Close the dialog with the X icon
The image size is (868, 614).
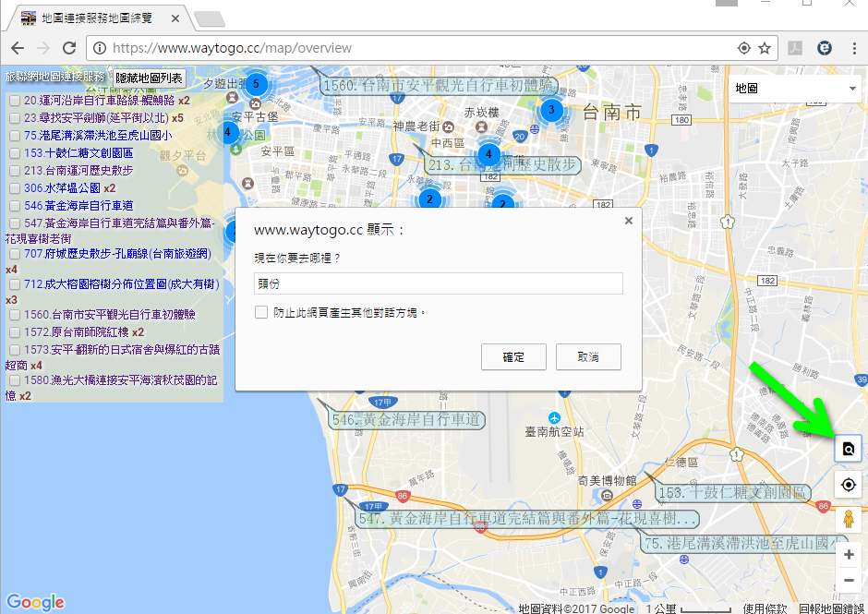pyautogui.click(x=628, y=221)
